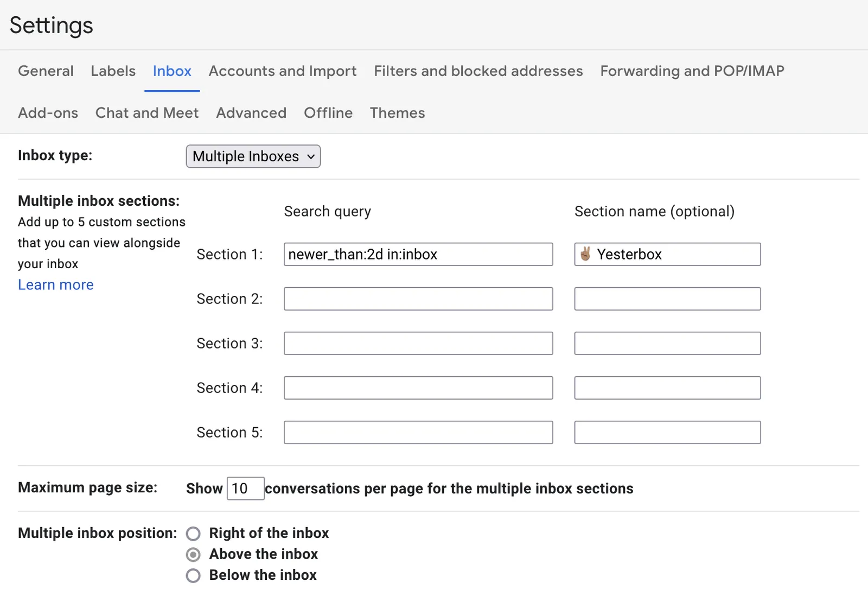Open the Offline settings tab
The image size is (868, 595).
point(328,113)
